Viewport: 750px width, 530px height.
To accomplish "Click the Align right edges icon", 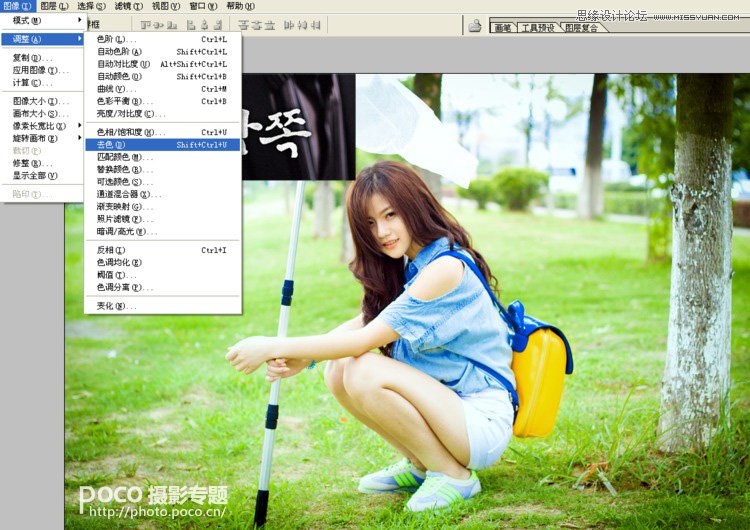I will pyautogui.click(x=218, y=25).
